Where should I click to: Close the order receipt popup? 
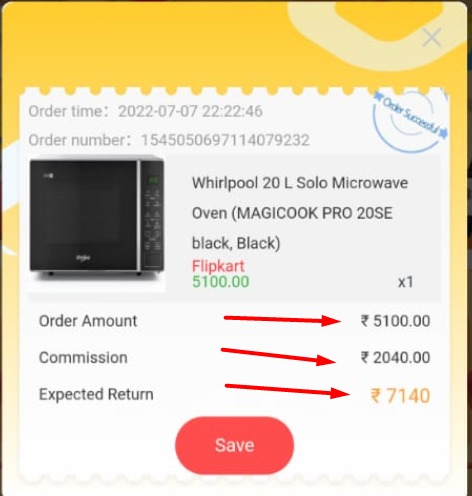pyautogui.click(x=432, y=37)
